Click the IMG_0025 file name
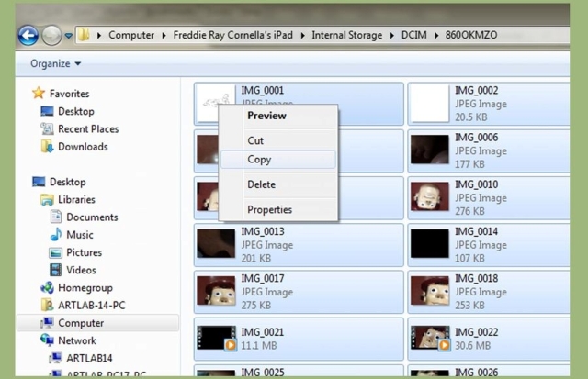588x379 pixels. point(263,373)
